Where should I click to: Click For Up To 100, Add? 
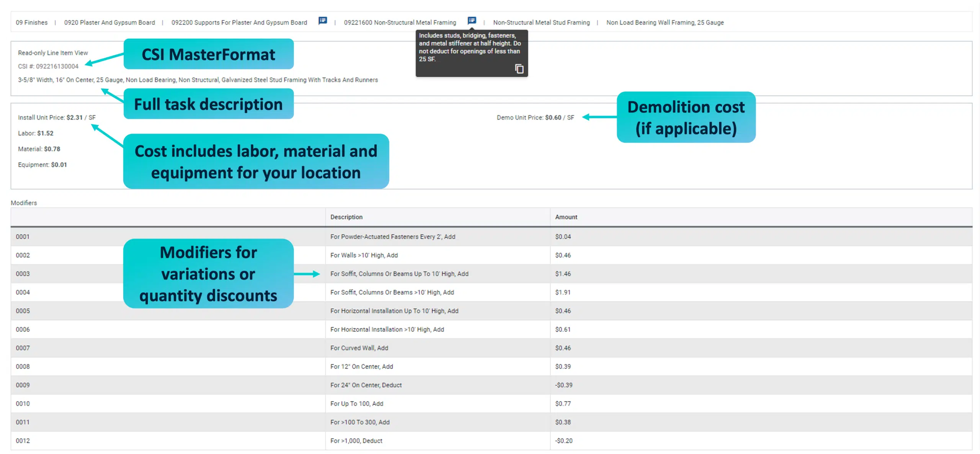tap(357, 404)
